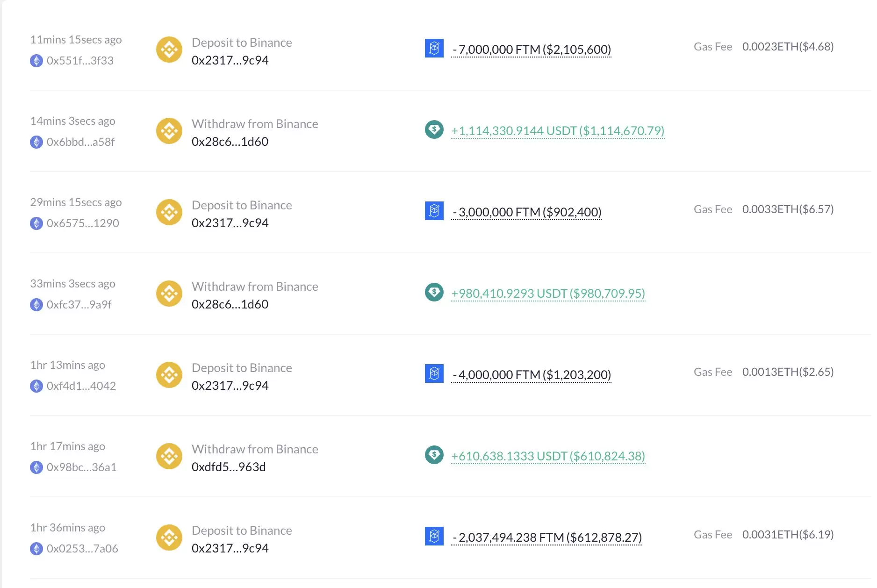The image size is (877, 588).
Task: Click the FTM token icon for 2,037,494.238 FTM
Action: click(x=434, y=536)
